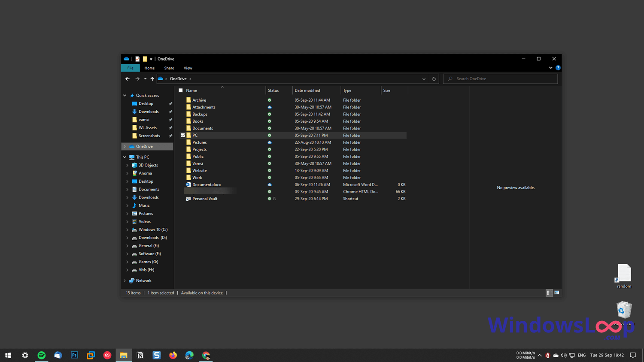This screenshot has width=644, height=362.
Task: Click the cloud status icon beside Attachments
Action: click(269, 107)
